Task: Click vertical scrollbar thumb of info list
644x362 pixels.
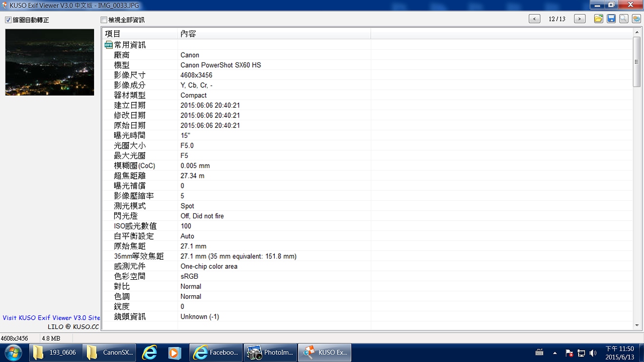Action: tap(637, 62)
